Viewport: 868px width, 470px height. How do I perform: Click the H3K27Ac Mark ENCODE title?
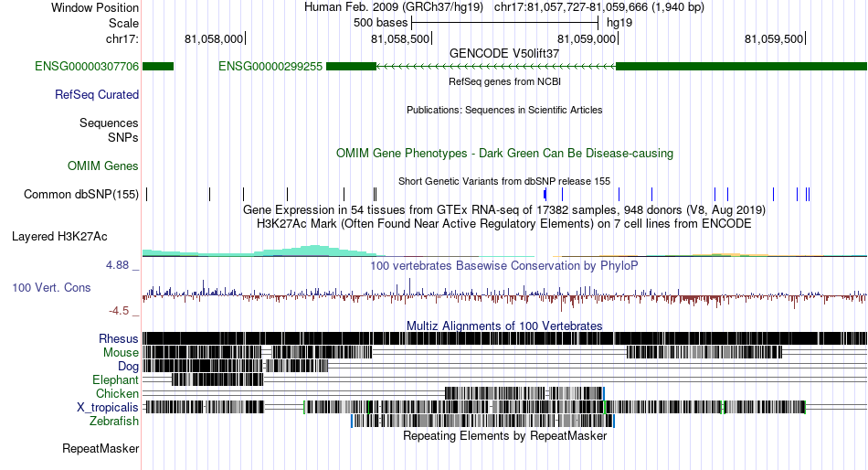(x=504, y=224)
